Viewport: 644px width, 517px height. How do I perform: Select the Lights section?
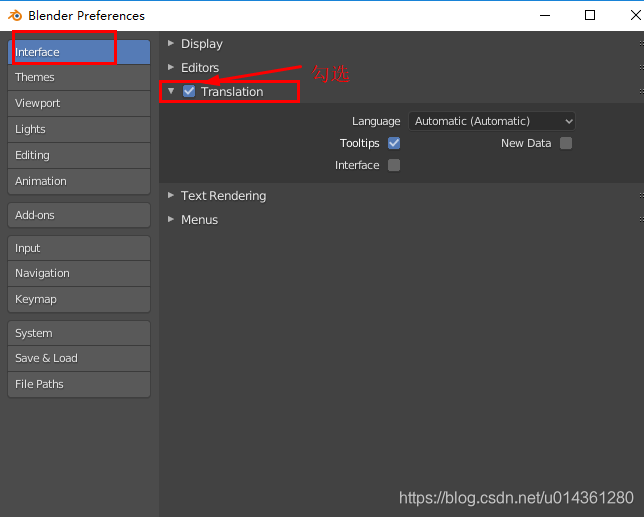tap(79, 129)
